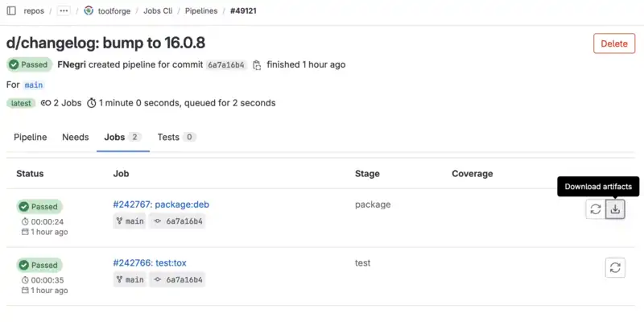Screen dimensions: 644x322
Task: Click the toolforge project avatar icon
Action: point(89,10)
